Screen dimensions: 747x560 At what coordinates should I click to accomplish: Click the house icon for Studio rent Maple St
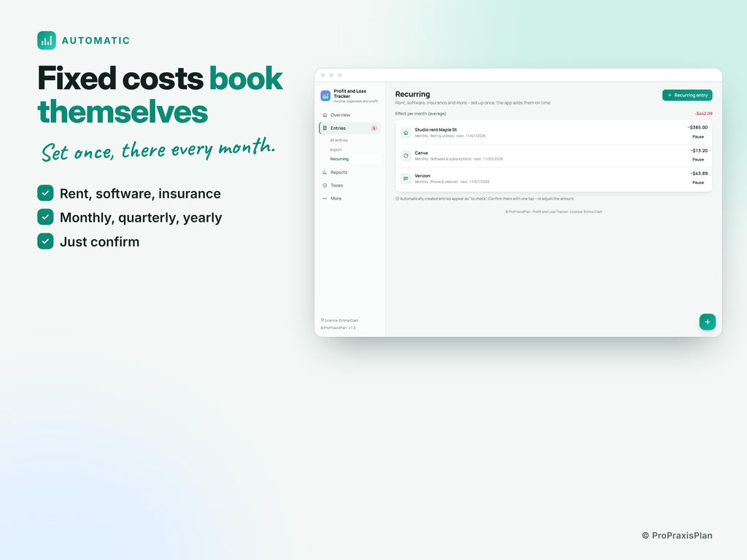(x=406, y=133)
